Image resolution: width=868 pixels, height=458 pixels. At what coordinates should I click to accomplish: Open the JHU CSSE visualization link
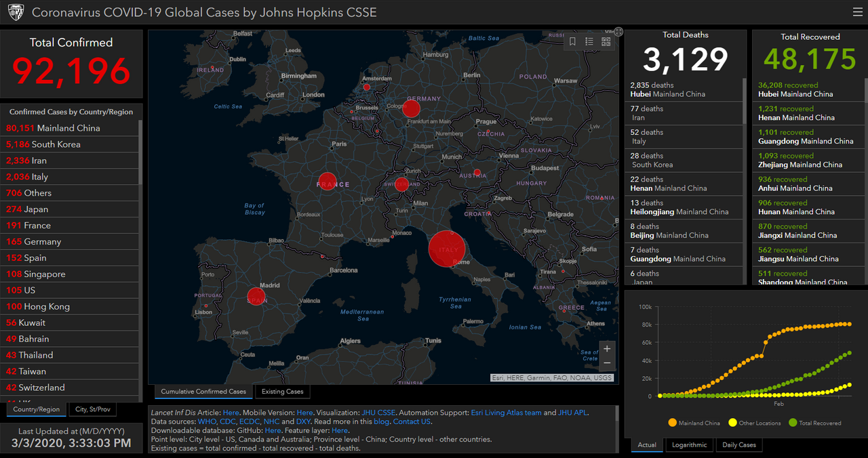pyautogui.click(x=378, y=413)
